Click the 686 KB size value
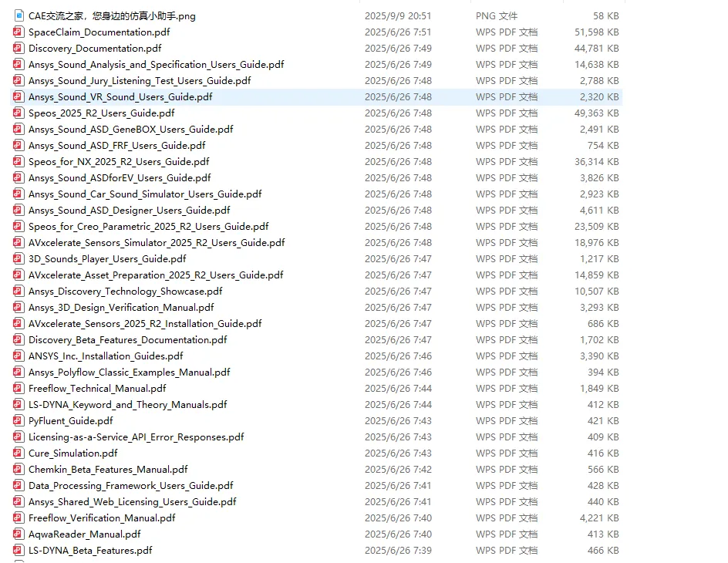 click(603, 323)
